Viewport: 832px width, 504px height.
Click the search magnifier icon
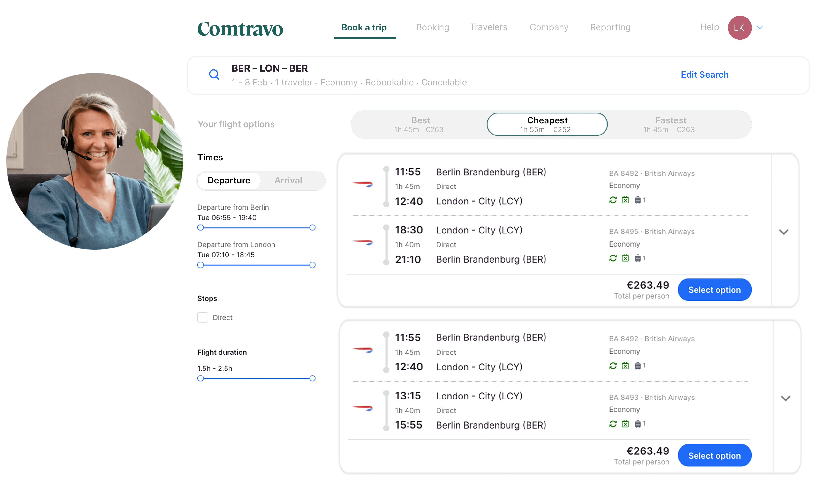coord(214,75)
